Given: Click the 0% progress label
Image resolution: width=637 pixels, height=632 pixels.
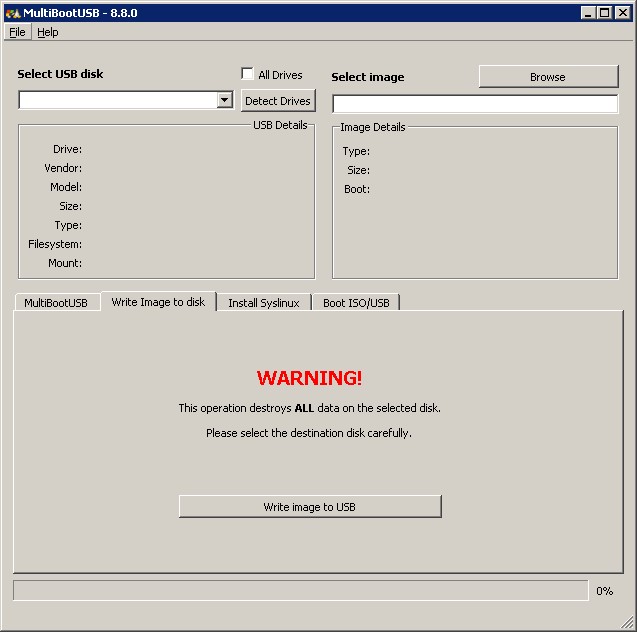Looking at the screenshot, I should (604, 591).
